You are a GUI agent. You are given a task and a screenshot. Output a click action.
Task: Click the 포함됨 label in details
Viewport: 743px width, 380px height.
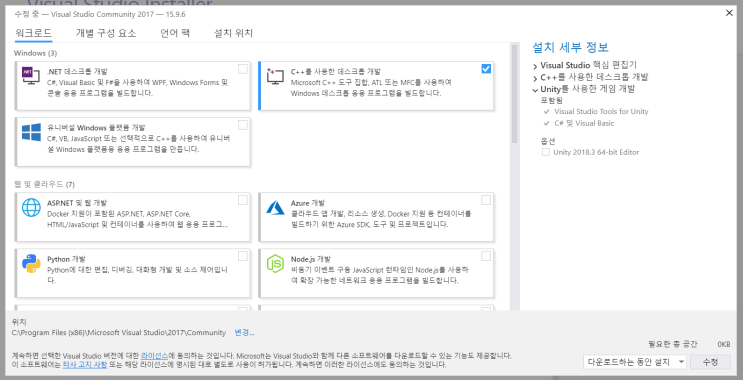click(552, 100)
